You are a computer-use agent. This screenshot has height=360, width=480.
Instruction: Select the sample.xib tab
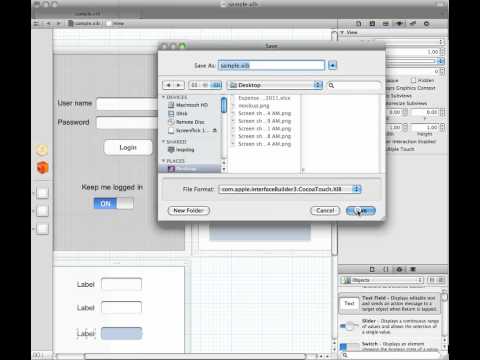click(87, 14)
